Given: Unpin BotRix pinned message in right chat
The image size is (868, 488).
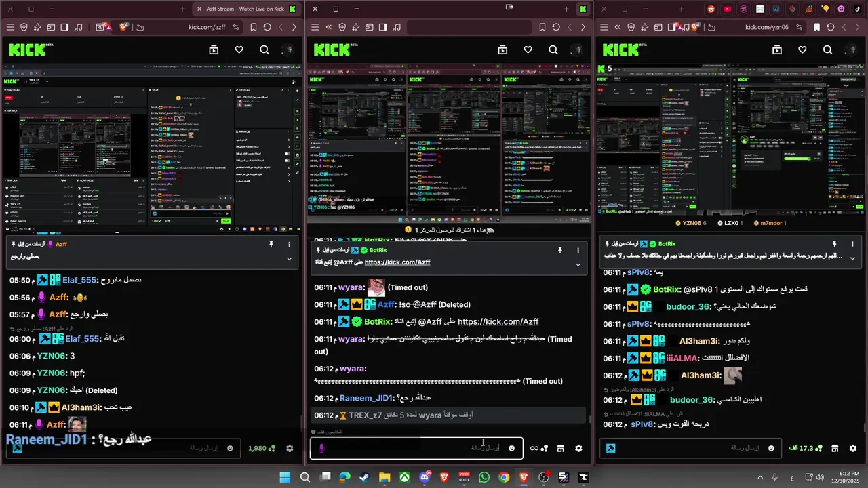Looking at the screenshot, I should 834,244.
